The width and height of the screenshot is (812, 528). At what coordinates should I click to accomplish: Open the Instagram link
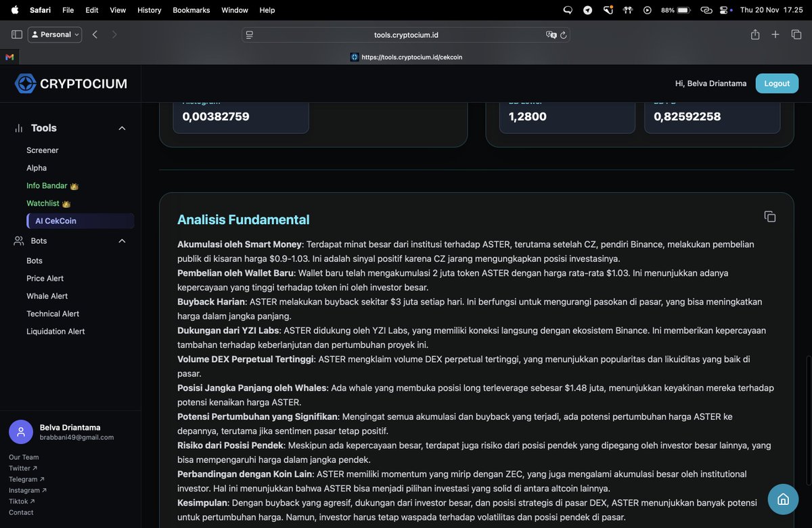point(28,490)
